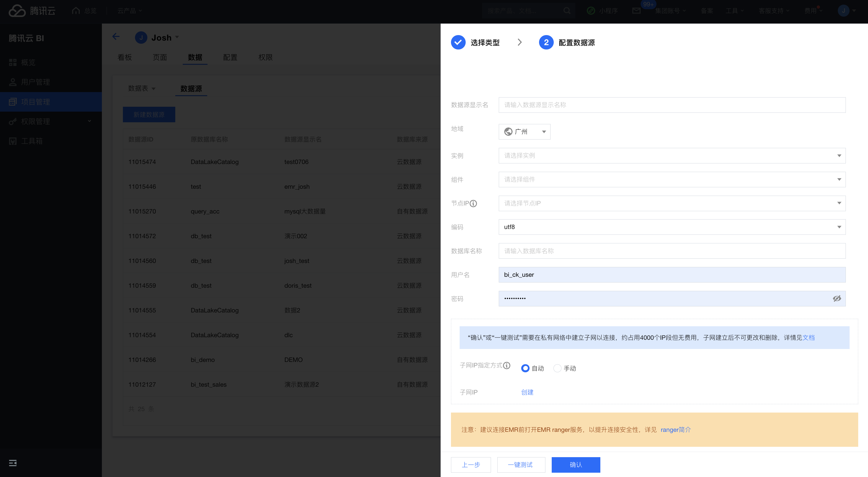
Task: Expand the 请选择实例 instance dropdown
Action: click(x=672, y=156)
